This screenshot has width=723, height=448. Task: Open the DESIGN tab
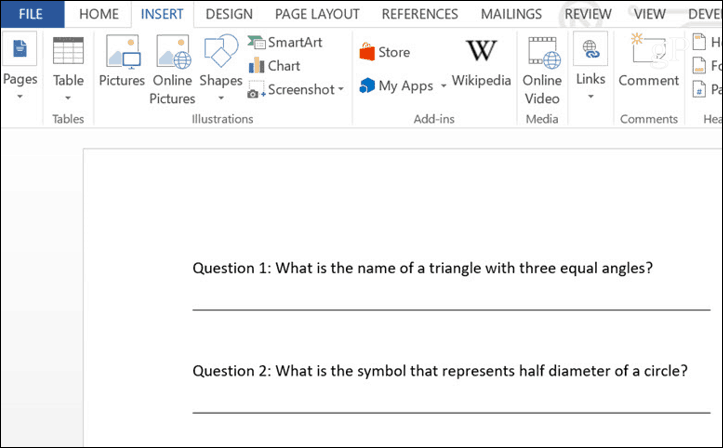click(229, 14)
